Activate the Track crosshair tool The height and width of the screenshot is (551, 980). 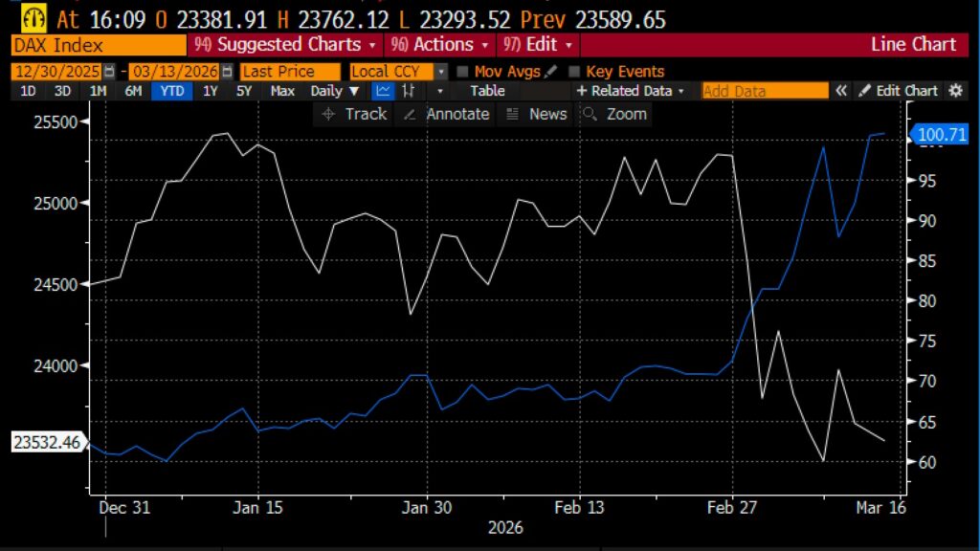pyautogui.click(x=354, y=114)
